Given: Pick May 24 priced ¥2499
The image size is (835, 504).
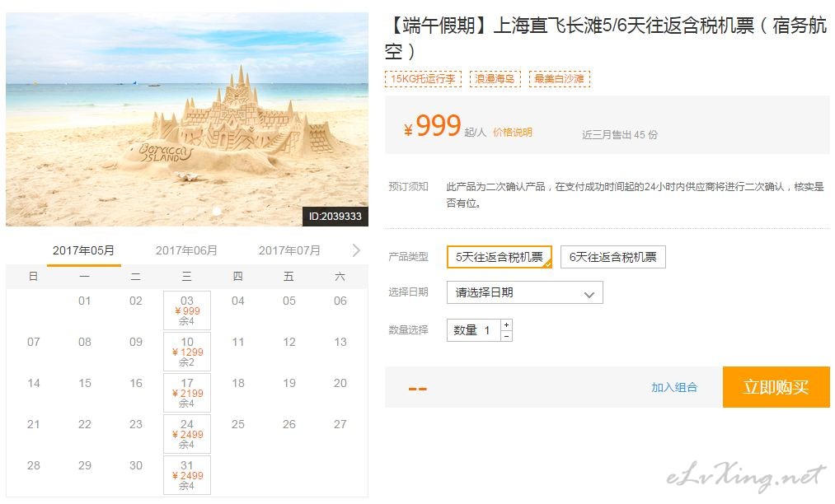Looking at the screenshot, I should point(187,434).
